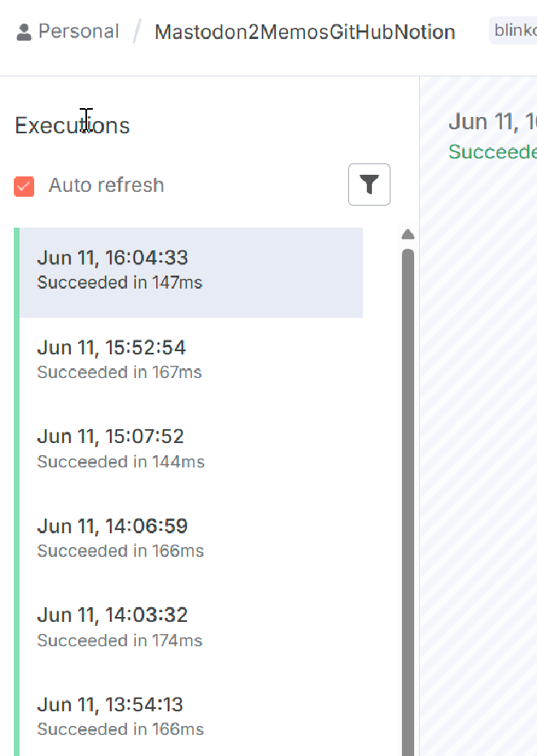
Task: Open the executions filter funnel icon
Action: 369,185
